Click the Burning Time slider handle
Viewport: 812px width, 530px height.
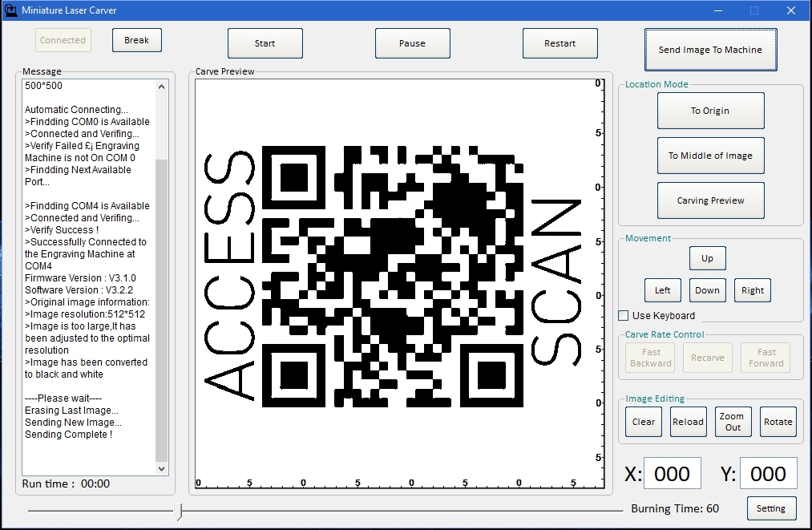178,512
